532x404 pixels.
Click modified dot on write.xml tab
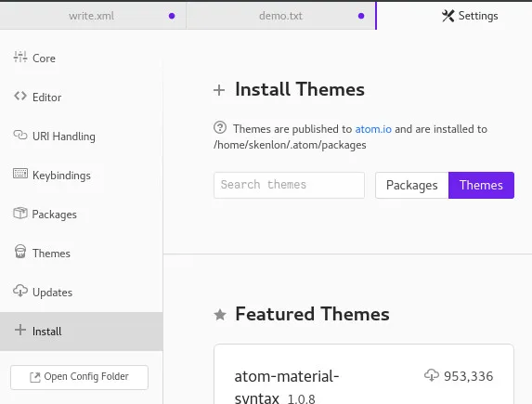pos(172,16)
